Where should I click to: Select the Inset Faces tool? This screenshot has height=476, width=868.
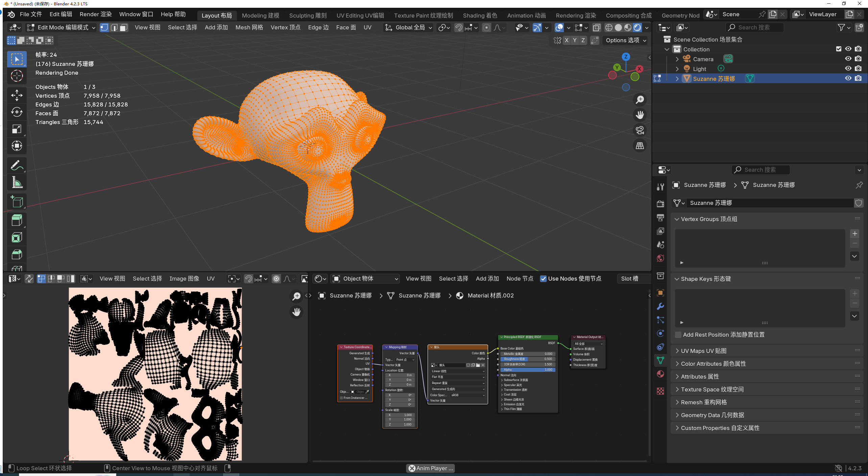17,237
